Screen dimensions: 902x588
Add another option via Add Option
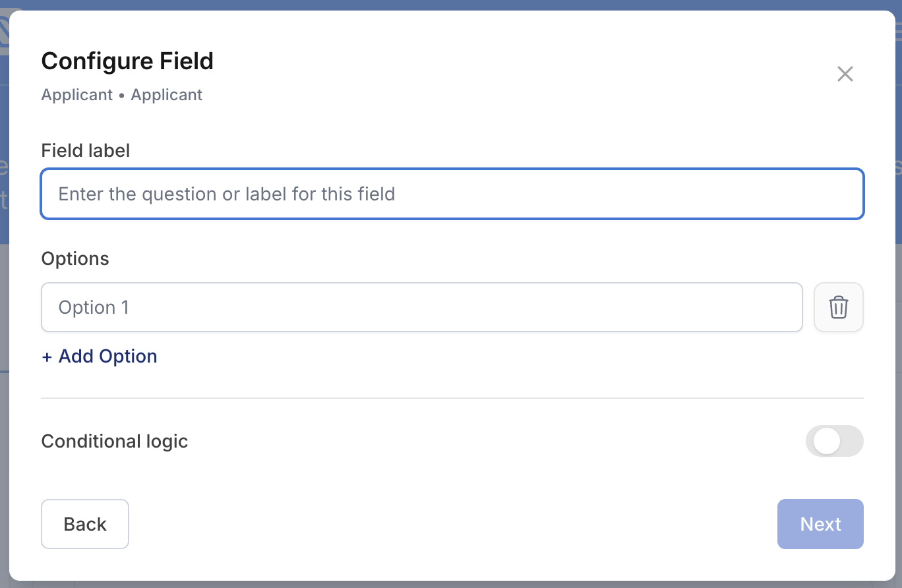point(100,357)
